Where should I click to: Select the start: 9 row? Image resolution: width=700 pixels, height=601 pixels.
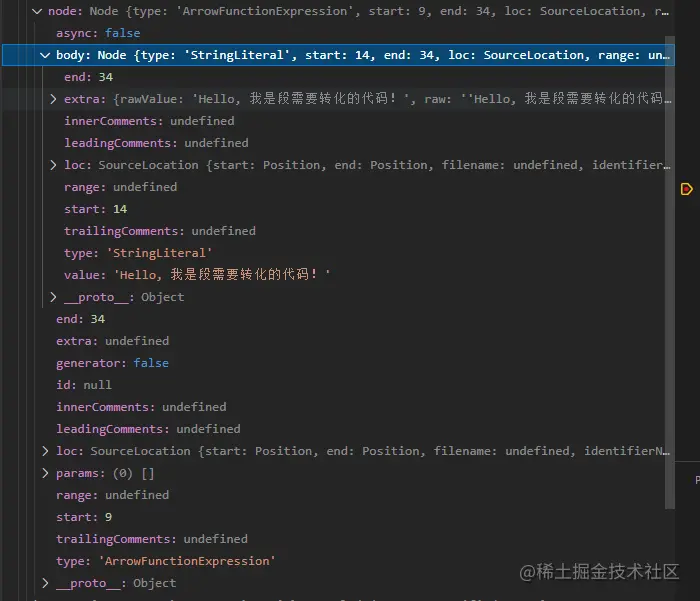pyautogui.click(x=338, y=517)
